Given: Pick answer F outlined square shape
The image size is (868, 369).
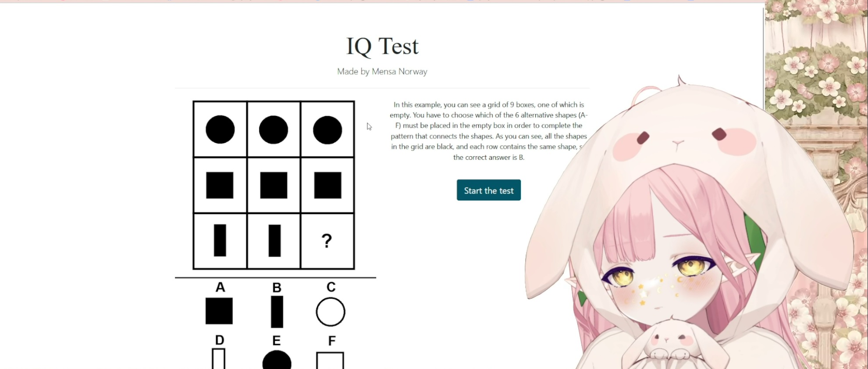Looking at the screenshot, I should (x=330, y=360).
